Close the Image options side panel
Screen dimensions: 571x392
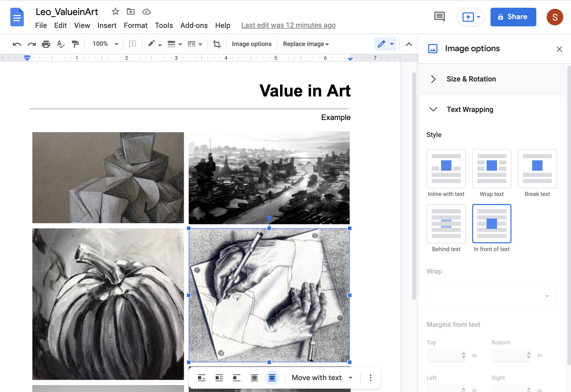(x=559, y=49)
